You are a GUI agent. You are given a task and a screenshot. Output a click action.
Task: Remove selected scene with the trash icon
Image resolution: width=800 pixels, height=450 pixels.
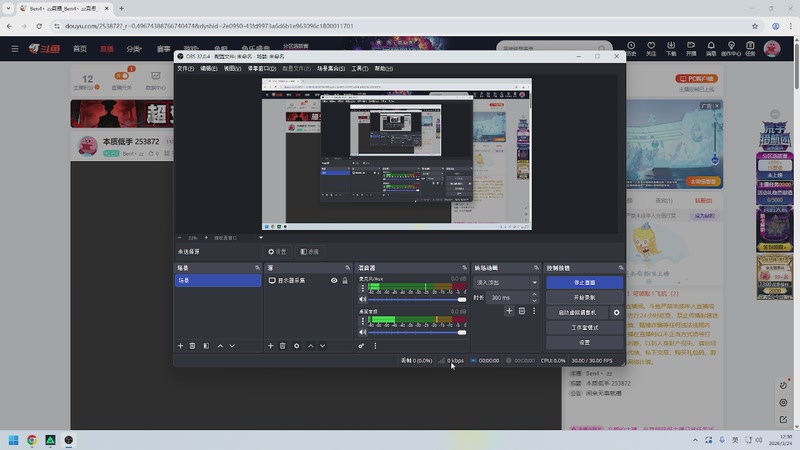(x=192, y=346)
